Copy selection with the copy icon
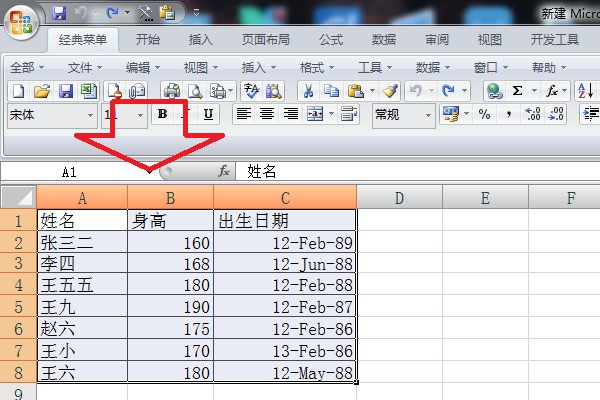 [331, 91]
